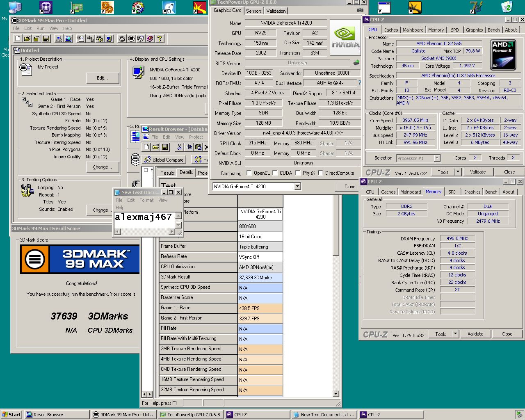
Task: Click the gears desktop shortcut icon
Action: [107, 7]
